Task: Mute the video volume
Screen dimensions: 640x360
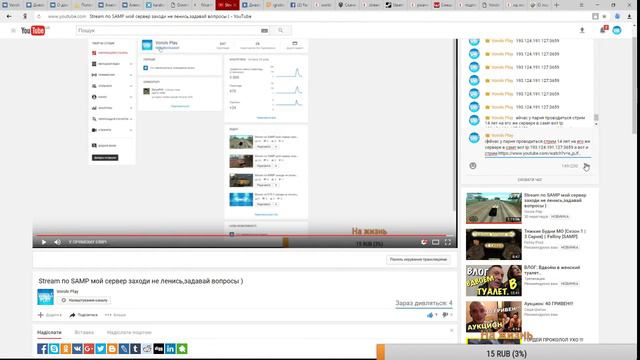Action: click(x=58, y=242)
